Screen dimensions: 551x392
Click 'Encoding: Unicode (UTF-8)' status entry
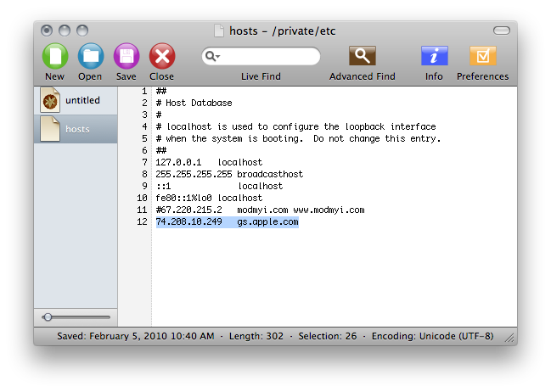pos(433,336)
